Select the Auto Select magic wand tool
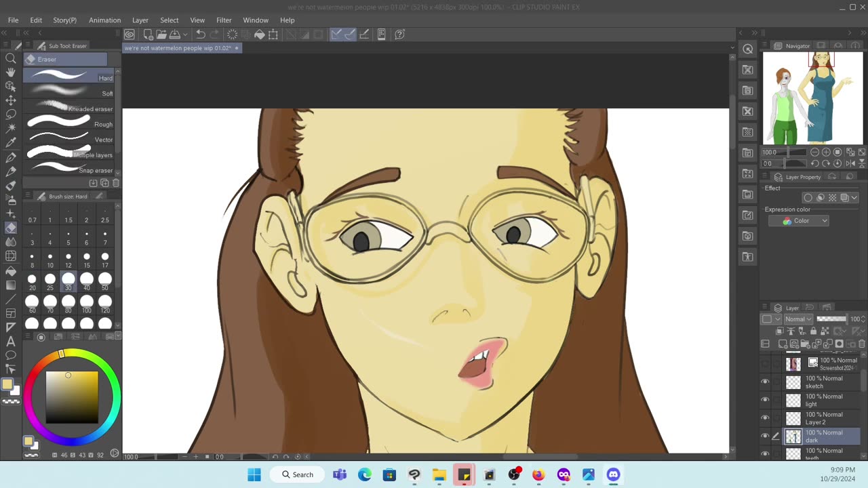Image resolution: width=868 pixels, height=488 pixels. (x=11, y=129)
